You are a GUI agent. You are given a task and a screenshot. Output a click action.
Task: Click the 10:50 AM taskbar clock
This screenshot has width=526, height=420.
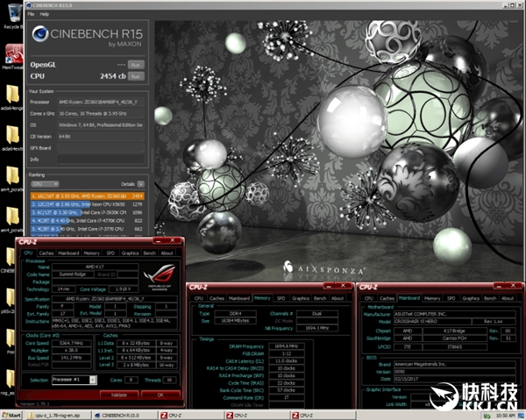pyautogui.click(x=505, y=416)
